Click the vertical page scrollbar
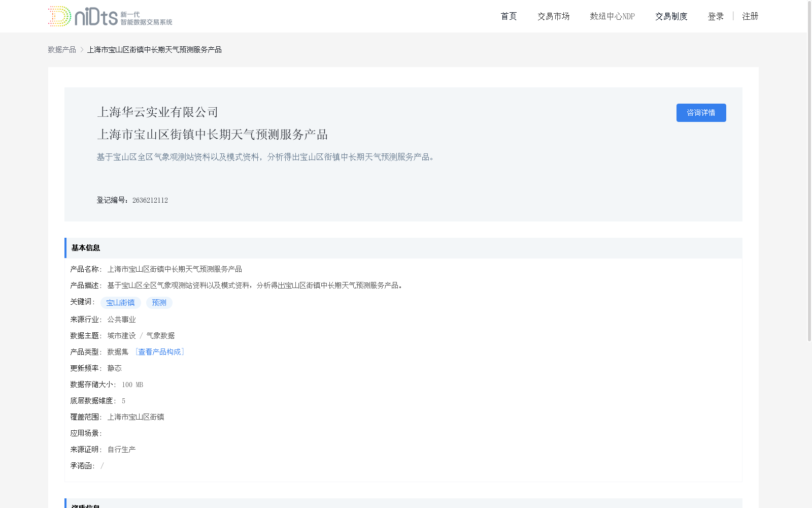This screenshot has height=508, width=812. tap(809, 171)
